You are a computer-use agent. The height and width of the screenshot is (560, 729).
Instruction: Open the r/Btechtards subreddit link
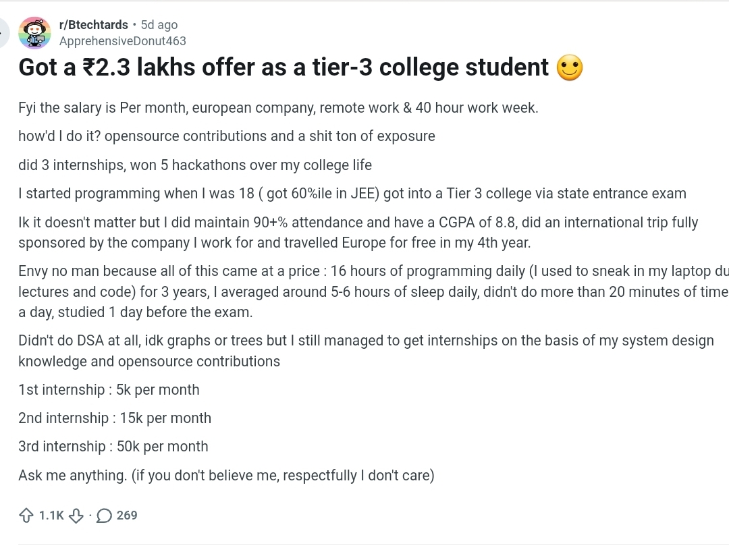(x=93, y=25)
